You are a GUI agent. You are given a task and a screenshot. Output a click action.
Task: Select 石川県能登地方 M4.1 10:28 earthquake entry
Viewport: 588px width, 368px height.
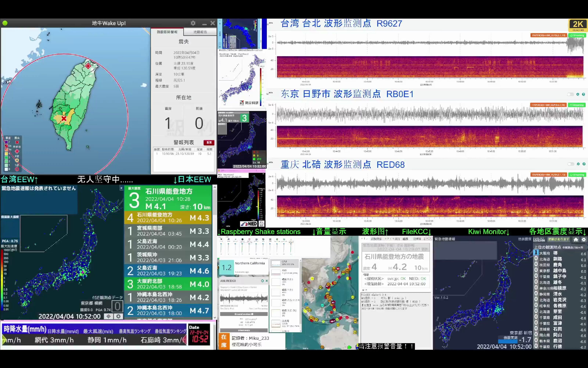(x=168, y=198)
